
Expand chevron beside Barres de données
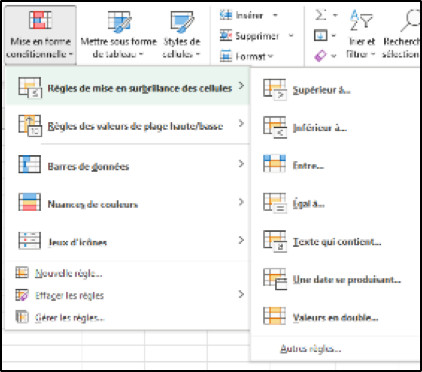pyautogui.click(x=241, y=164)
